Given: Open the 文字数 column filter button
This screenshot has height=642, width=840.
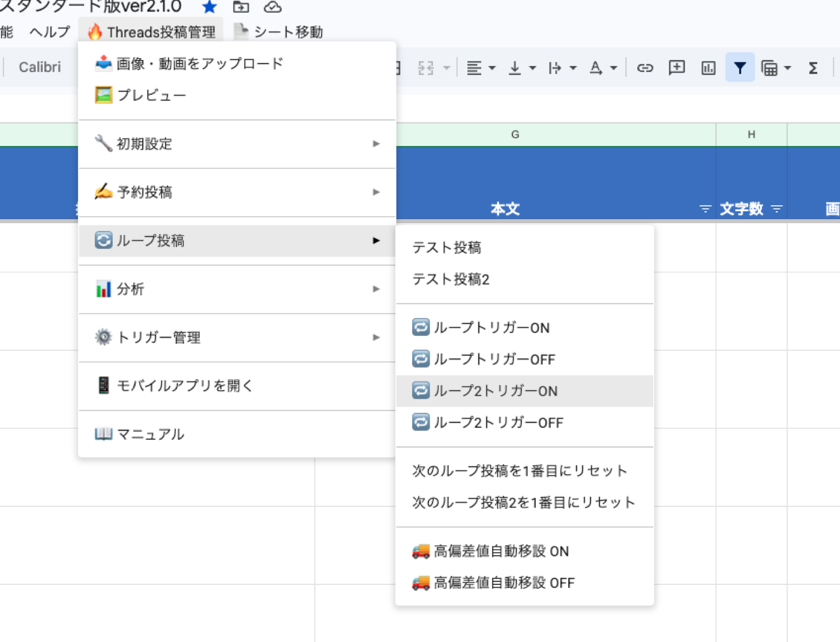Looking at the screenshot, I should pyautogui.click(x=777, y=209).
